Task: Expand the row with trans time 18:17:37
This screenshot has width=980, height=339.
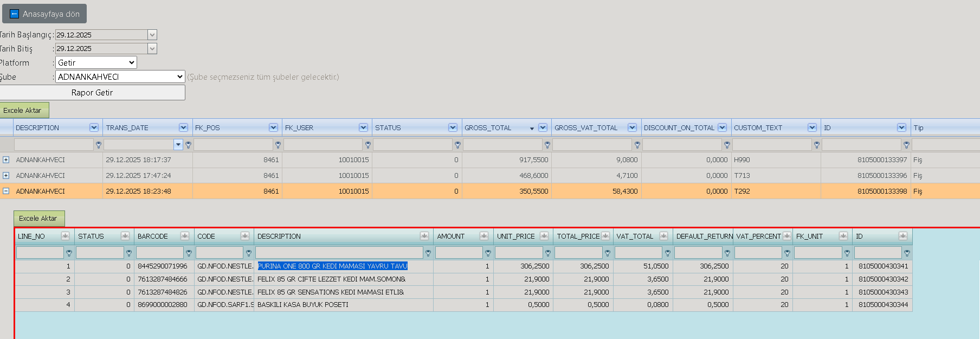Action: click(6, 159)
